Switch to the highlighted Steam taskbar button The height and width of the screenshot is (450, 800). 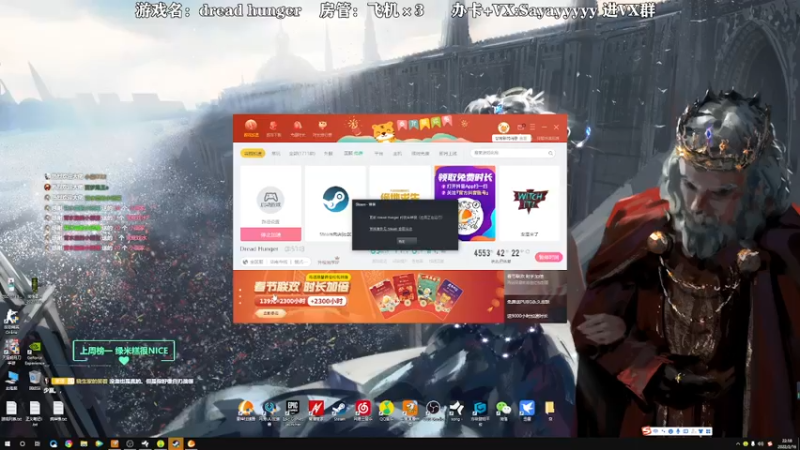[x=176, y=444]
